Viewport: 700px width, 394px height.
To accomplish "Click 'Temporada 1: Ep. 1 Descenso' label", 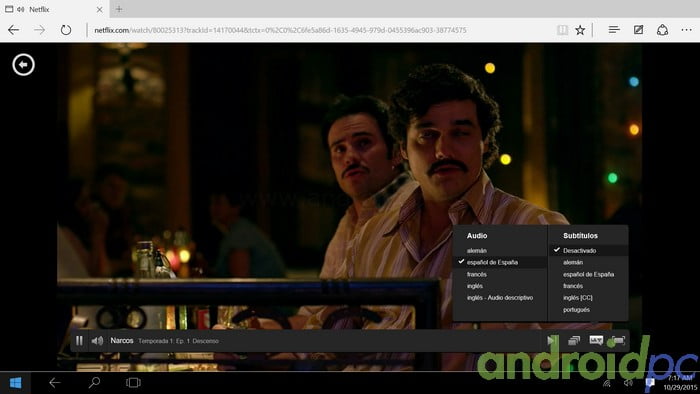I will click(179, 341).
